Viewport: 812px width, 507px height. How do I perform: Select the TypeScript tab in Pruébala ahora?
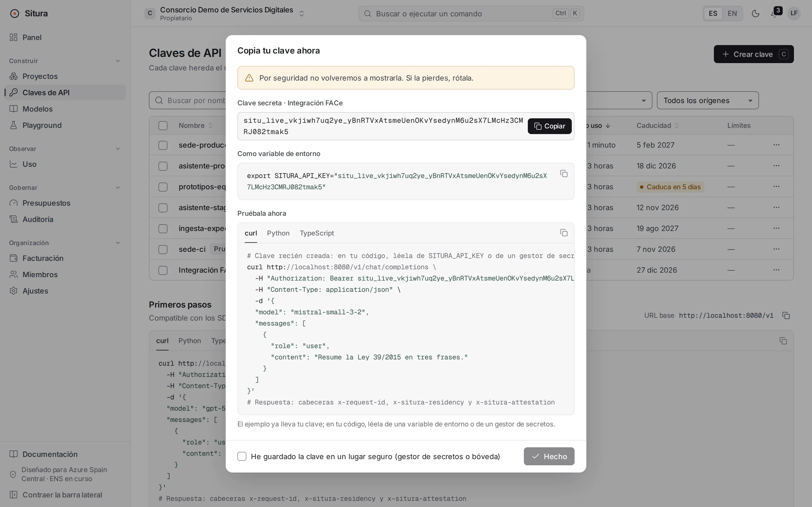[317, 233]
